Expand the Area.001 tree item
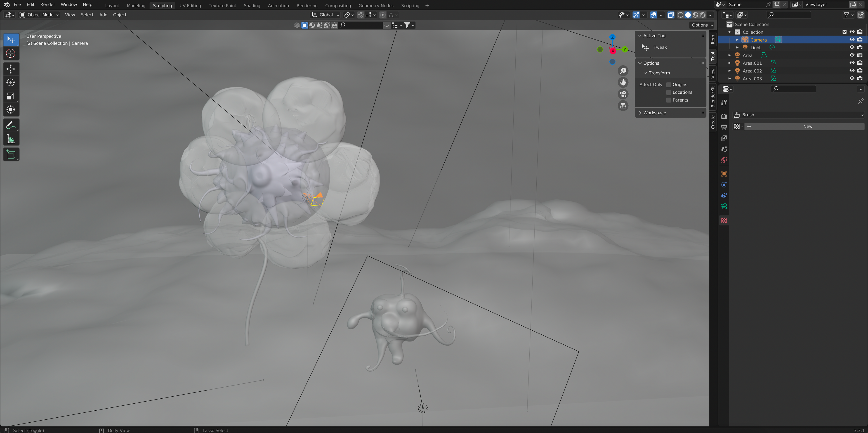 729,63
